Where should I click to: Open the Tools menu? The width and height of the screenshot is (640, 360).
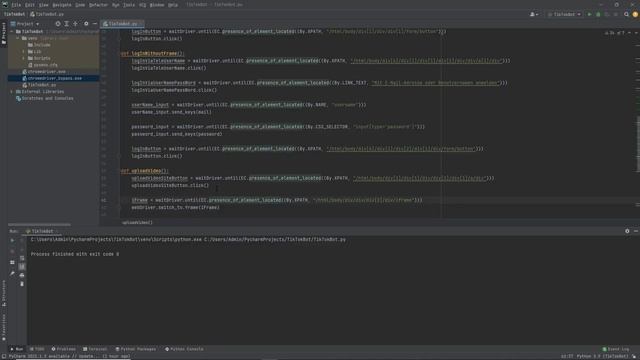129,5
